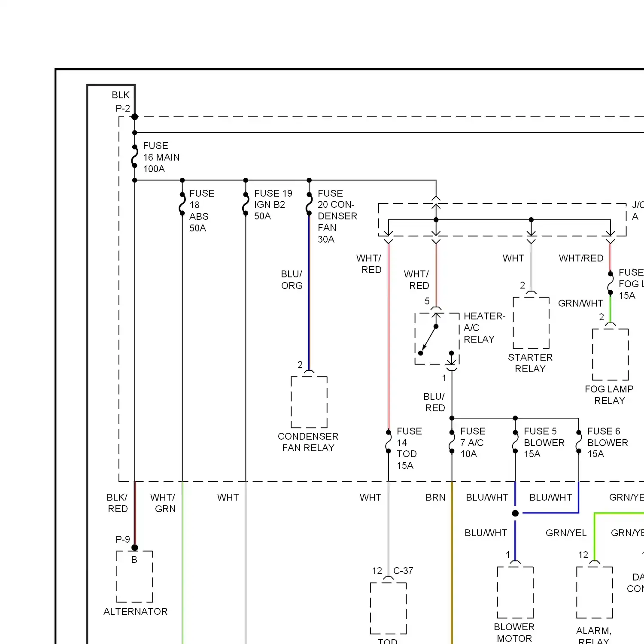This screenshot has height=644, width=644.
Task: Select the P-2 junction dot
Action: pos(135,117)
